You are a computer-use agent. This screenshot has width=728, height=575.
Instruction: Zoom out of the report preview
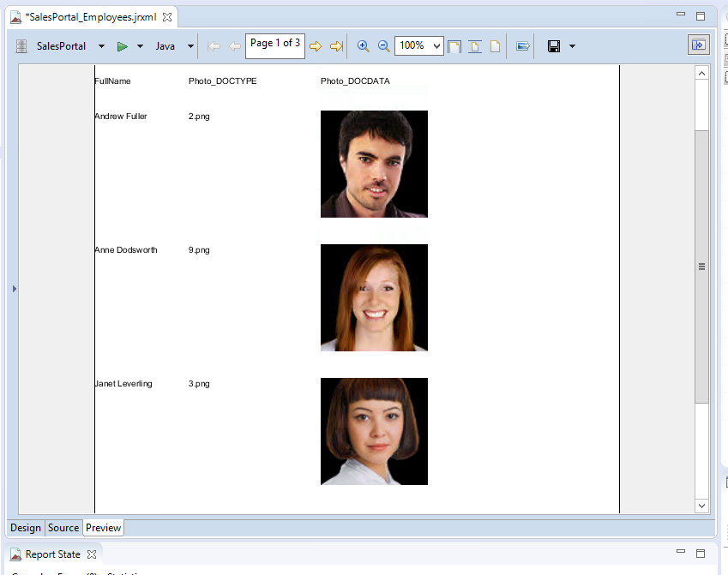click(x=383, y=46)
